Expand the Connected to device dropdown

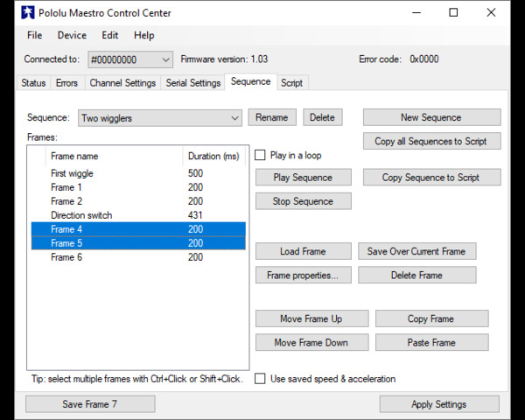(130, 59)
